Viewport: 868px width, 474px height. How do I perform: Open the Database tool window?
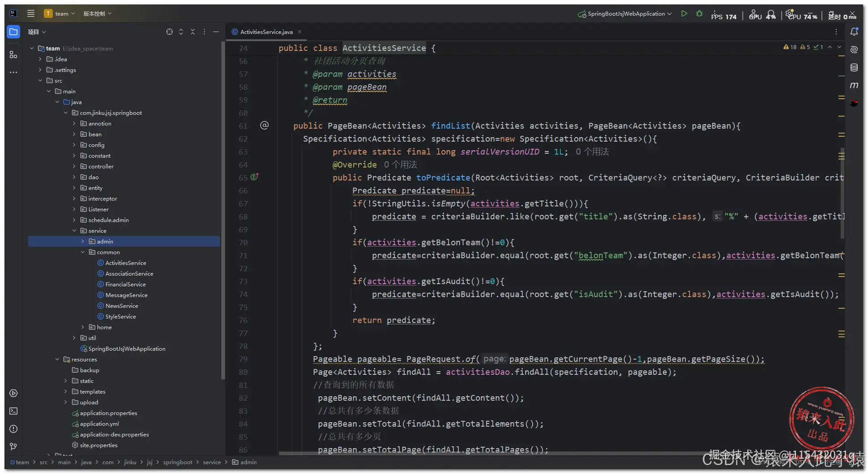(854, 67)
